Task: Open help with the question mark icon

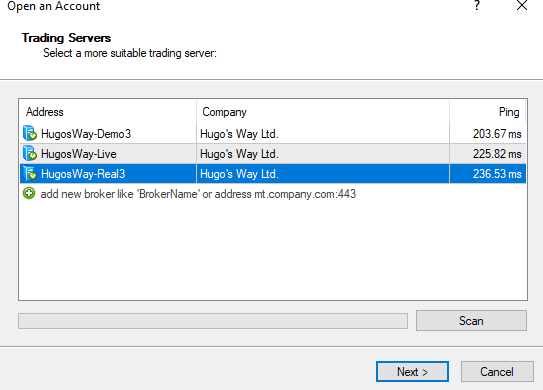Action: (x=477, y=6)
